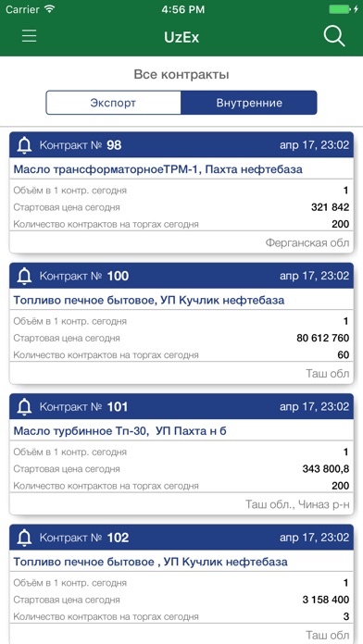Image resolution: width=363 pixels, height=644 pixels.
Task: Toggle bell notification for contract 101
Action: click(x=25, y=407)
